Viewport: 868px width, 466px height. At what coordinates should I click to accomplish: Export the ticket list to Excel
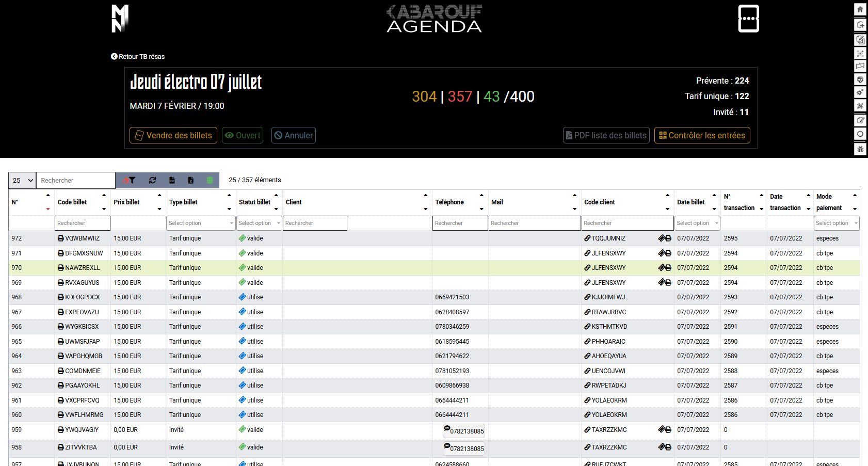coord(190,180)
